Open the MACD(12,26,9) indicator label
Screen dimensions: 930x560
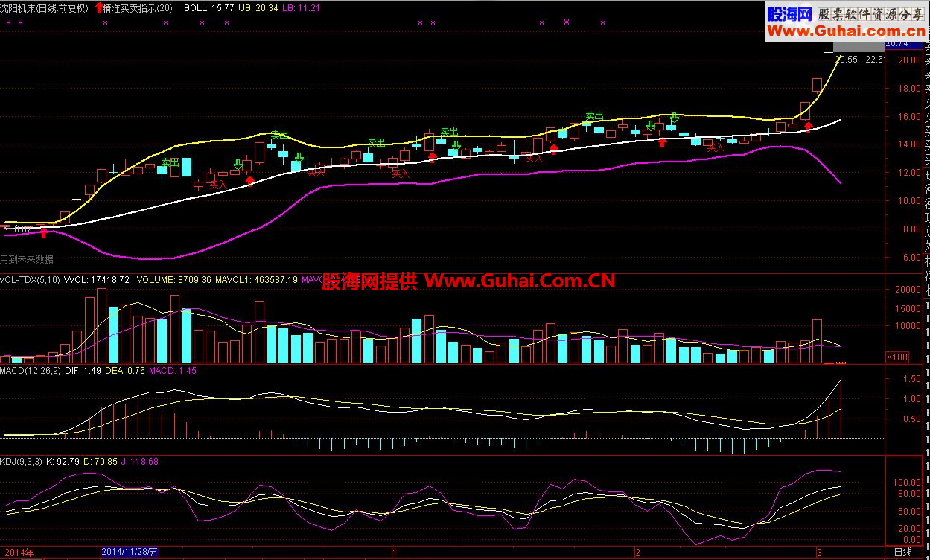[30, 370]
